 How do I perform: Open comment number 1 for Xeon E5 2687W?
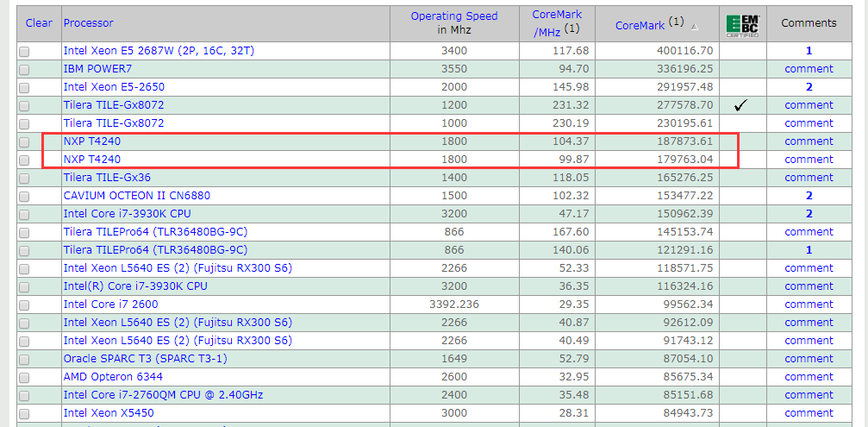coord(809,50)
